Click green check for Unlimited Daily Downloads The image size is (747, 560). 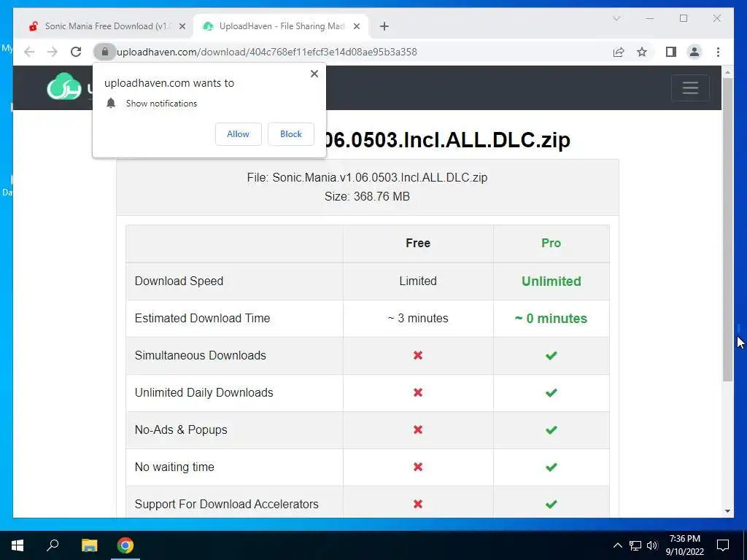tap(551, 393)
